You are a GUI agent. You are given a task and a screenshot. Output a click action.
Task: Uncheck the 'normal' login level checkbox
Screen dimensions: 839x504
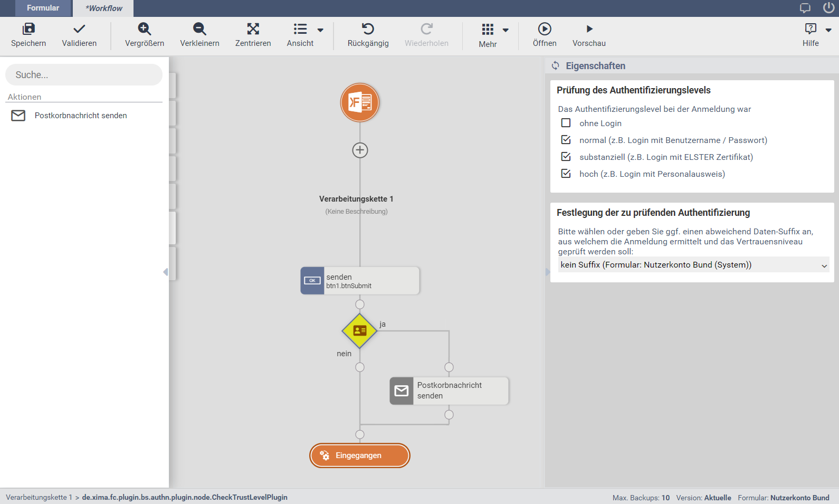click(566, 140)
